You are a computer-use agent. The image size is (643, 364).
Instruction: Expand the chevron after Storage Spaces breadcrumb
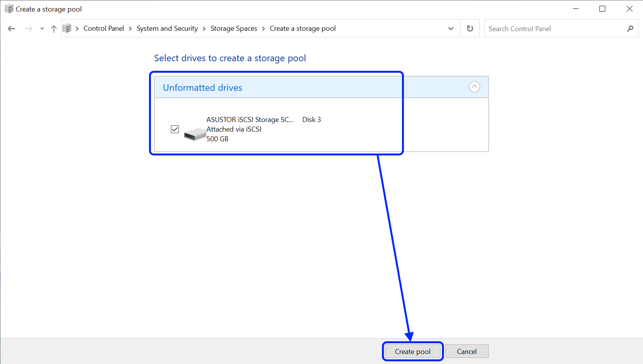(263, 28)
